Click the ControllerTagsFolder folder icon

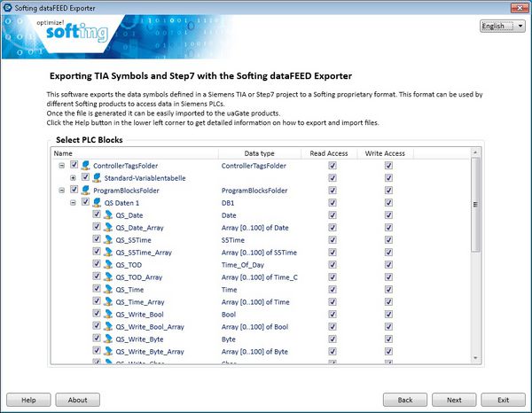pyautogui.click(x=86, y=166)
